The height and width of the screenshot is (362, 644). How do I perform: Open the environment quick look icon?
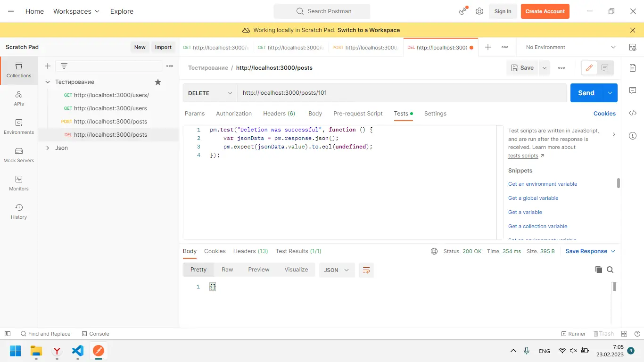633,47
